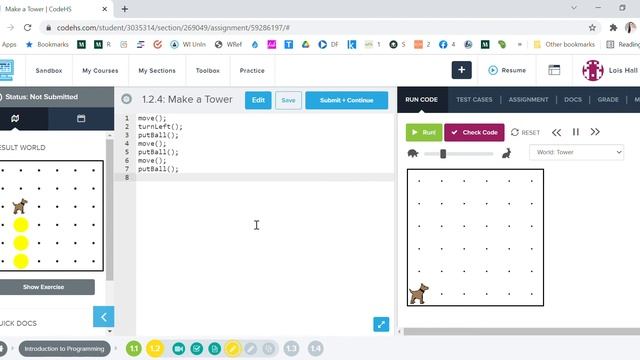The image size is (640, 360).
Task: Pause the code execution
Action: 576,132
